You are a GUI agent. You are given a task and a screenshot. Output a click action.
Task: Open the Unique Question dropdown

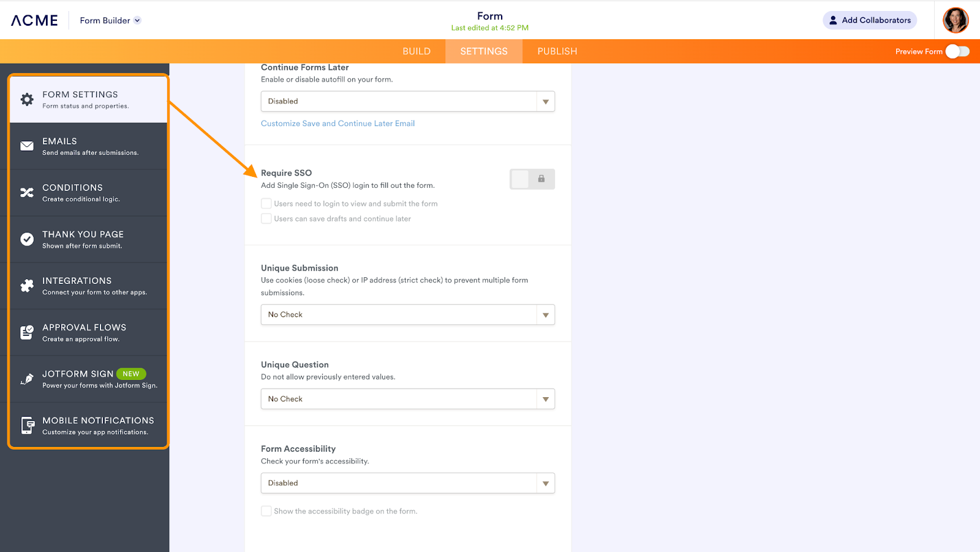407,399
